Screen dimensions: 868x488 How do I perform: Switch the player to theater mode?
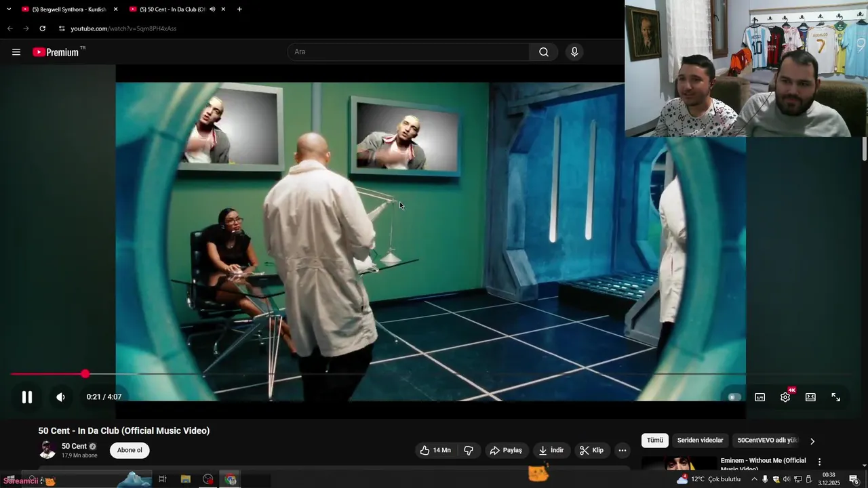click(810, 397)
